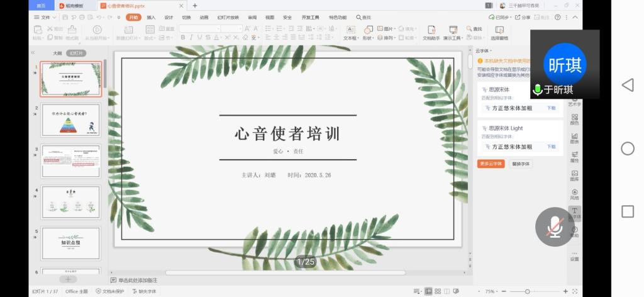Screen dimensions: 644x297
Task: Click the orange 更多云字体 button
Action: click(491, 164)
